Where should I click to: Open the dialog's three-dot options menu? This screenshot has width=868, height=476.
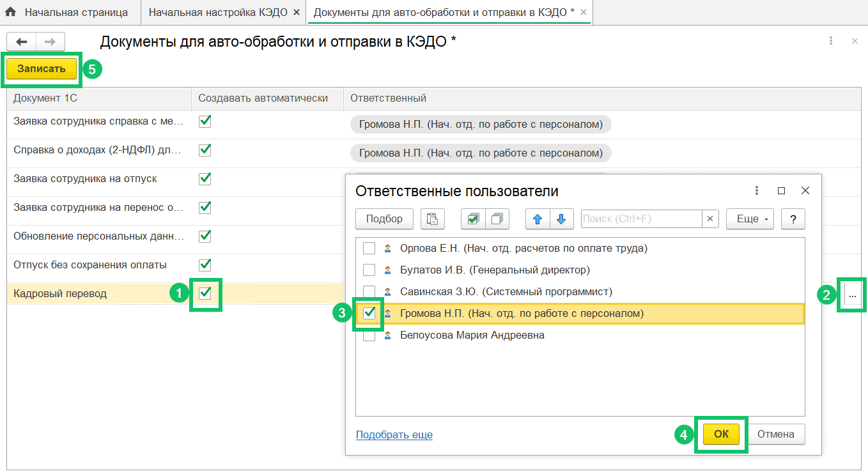(x=757, y=191)
